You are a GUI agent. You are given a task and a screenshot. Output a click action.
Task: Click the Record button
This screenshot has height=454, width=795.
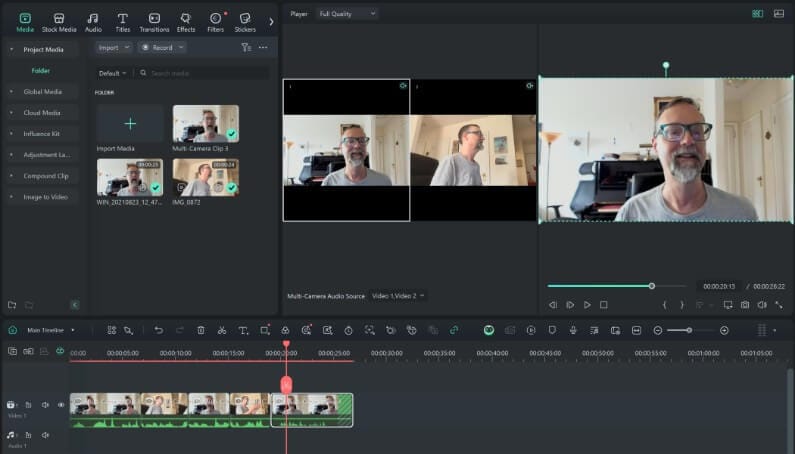[x=161, y=47]
